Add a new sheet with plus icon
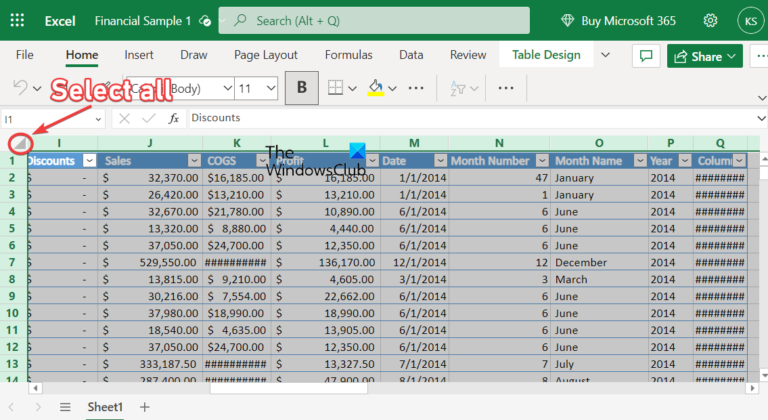The image size is (768, 420). point(145,407)
